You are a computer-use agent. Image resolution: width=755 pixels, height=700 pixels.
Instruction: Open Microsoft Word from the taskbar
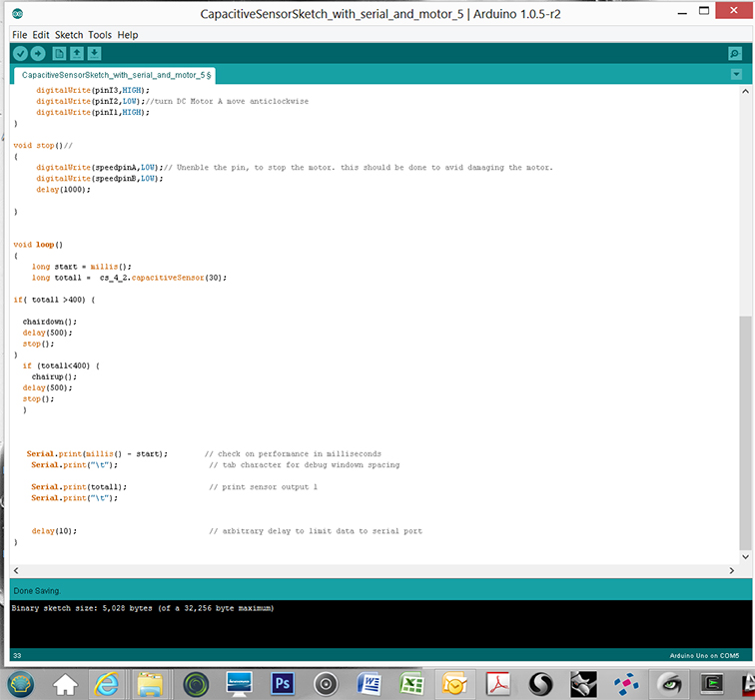pos(370,684)
